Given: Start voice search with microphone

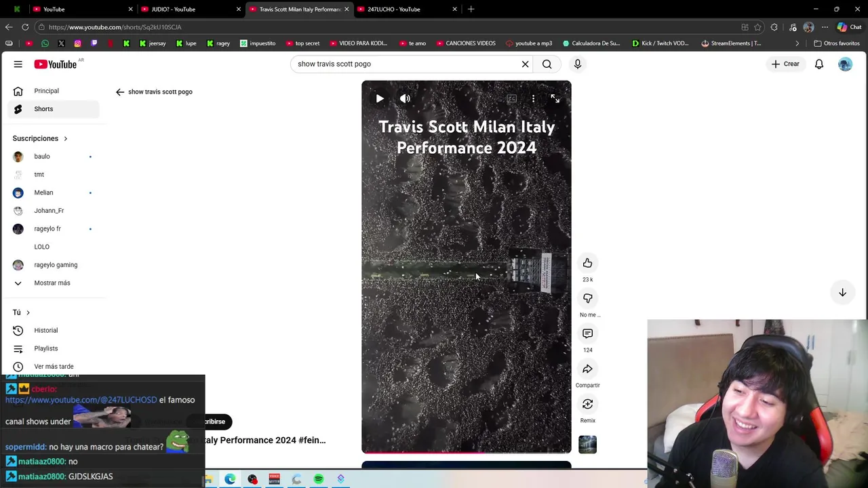Looking at the screenshot, I should coord(578,64).
